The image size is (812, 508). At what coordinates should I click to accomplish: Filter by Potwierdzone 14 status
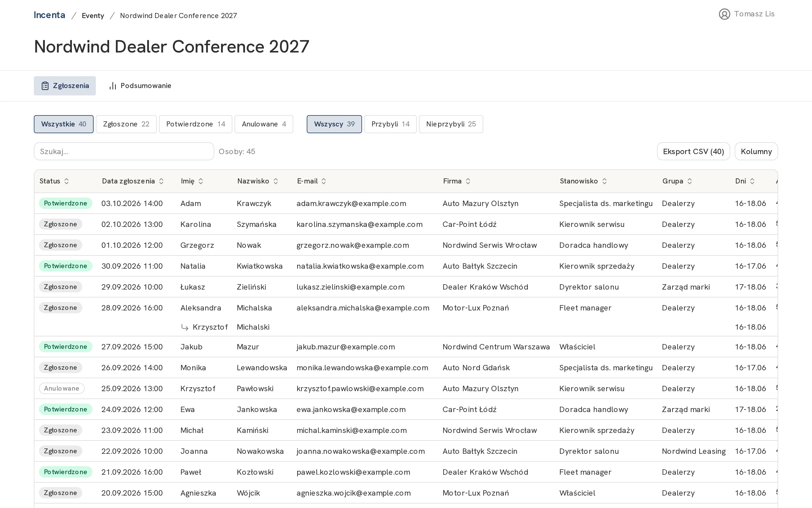click(x=196, y=124)
